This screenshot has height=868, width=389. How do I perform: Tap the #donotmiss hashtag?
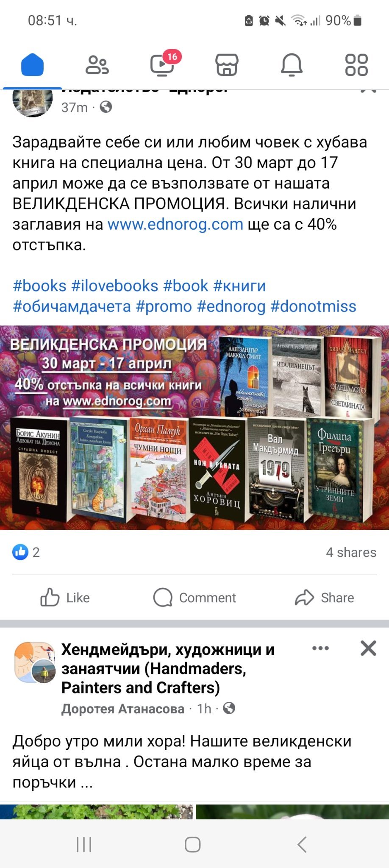point(313,306)
